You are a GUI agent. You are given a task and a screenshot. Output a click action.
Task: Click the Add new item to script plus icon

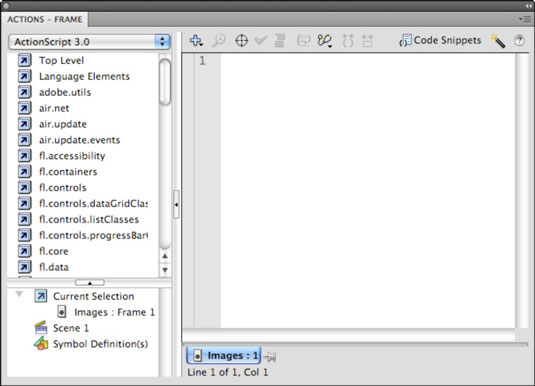(x=196, y=41)
